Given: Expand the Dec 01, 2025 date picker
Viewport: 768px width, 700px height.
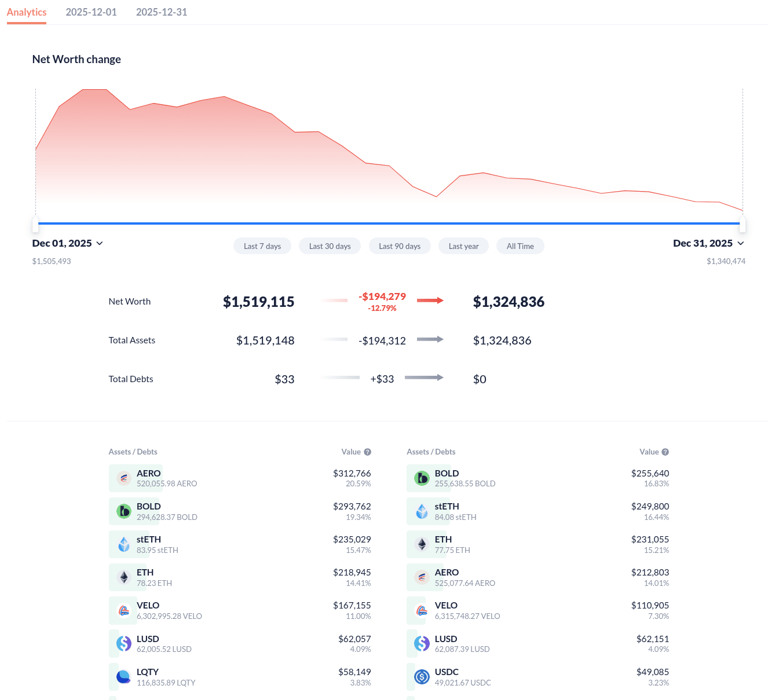Looking at the screenshot, I should point(67,243).
